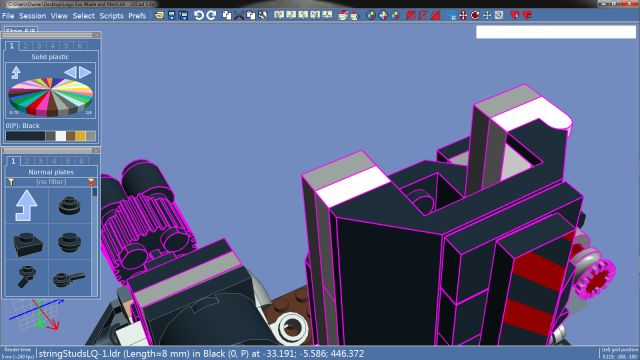Go to previous color group arrow
Image resolution: width=640 pixels, height=360 pixels.
pos(70,72)
